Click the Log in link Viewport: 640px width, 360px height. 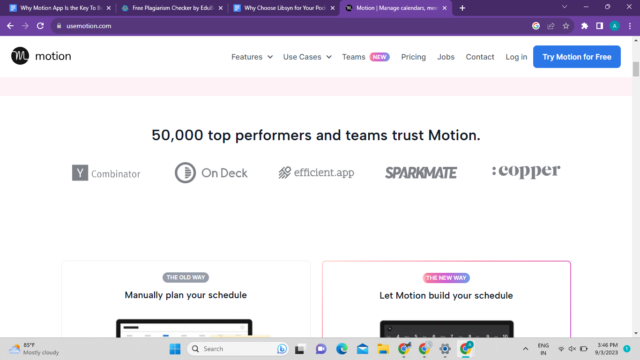click(x=516, y=57)
